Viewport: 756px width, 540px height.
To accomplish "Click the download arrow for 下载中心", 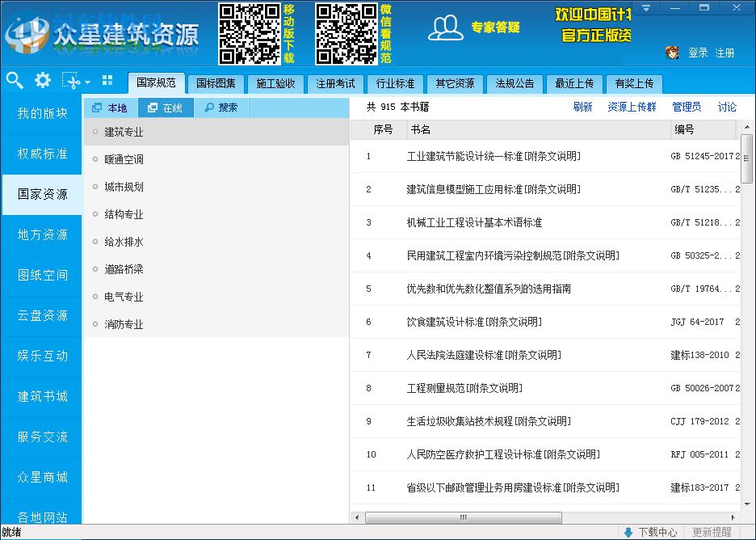I will [x=629, y=532].
